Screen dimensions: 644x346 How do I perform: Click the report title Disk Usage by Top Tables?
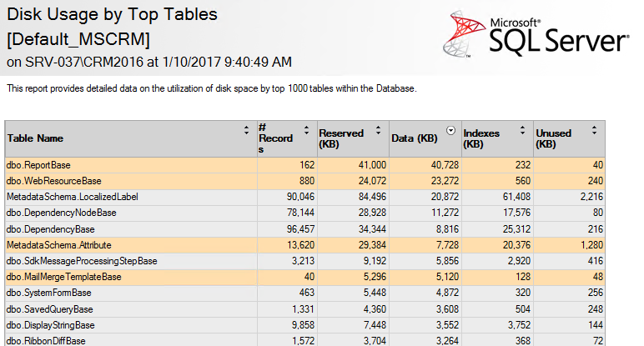point(113,14)
